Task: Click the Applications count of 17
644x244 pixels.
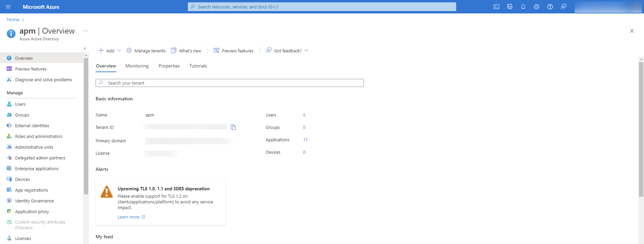Action: pos(305,140)
